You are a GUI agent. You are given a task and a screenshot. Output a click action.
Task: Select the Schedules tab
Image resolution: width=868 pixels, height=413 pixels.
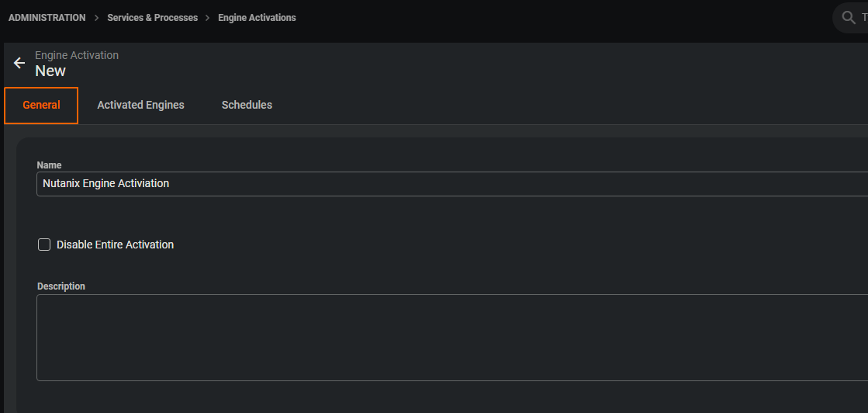click(247, 106)
